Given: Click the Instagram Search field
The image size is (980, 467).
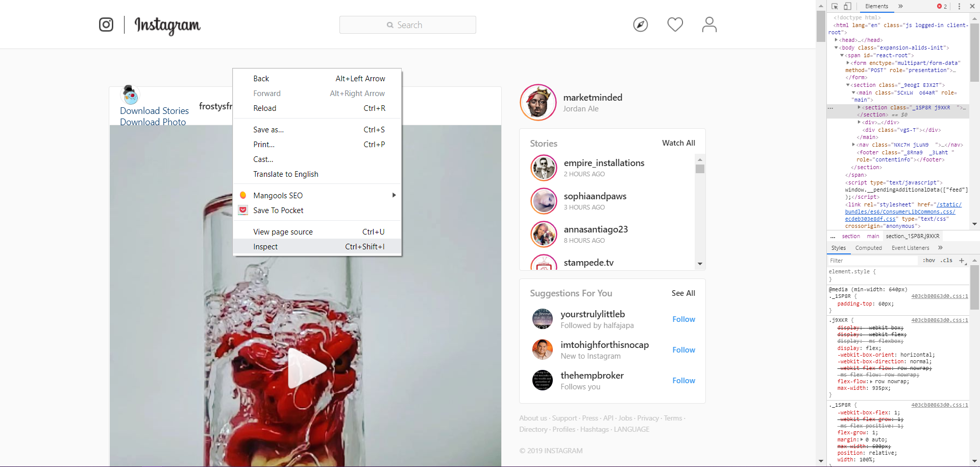Looking at the screenshot, I should point(408,25).
